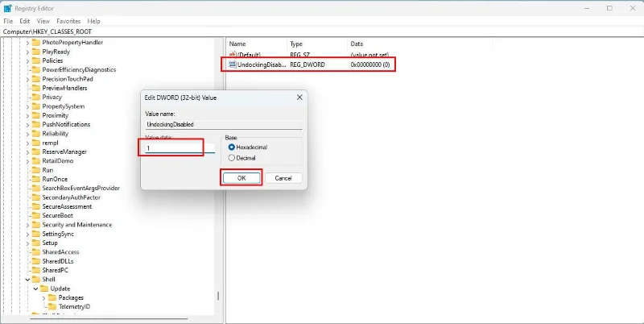Select the TelemetryID folder icon

click(52, 307)
